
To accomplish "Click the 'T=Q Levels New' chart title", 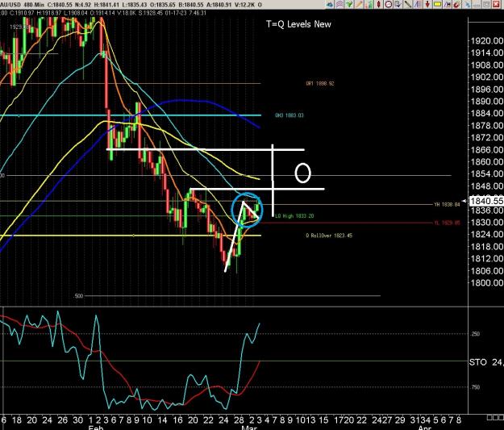I will click(x=298, y=24).
